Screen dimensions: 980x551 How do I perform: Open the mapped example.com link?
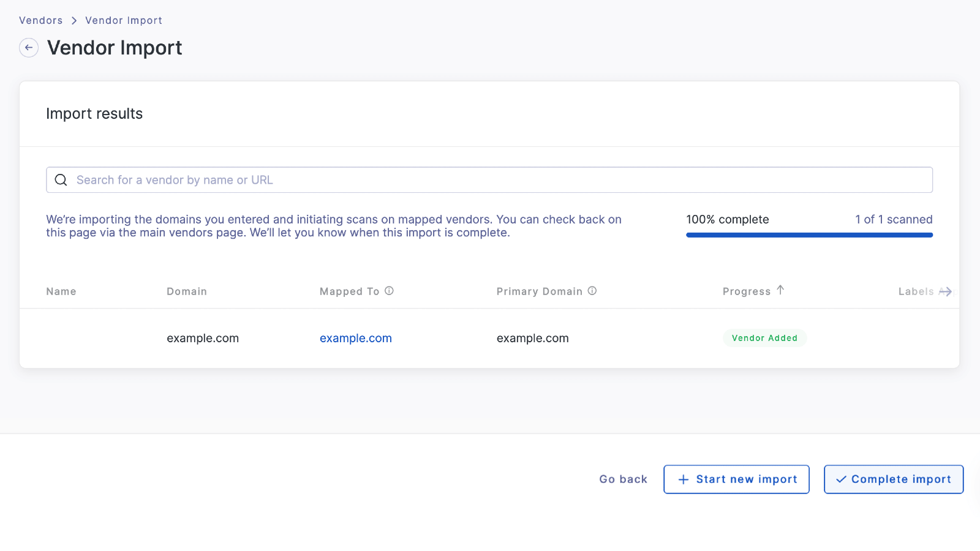coord(356,338)
